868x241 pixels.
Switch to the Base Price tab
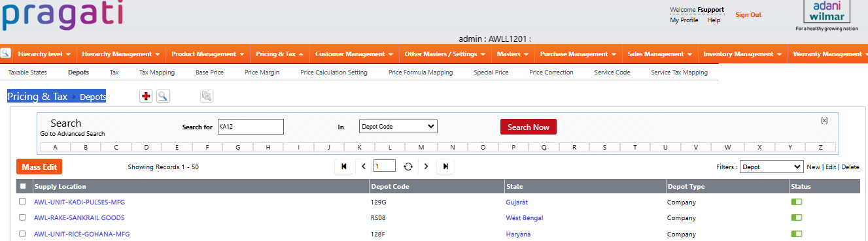(209, 72)
